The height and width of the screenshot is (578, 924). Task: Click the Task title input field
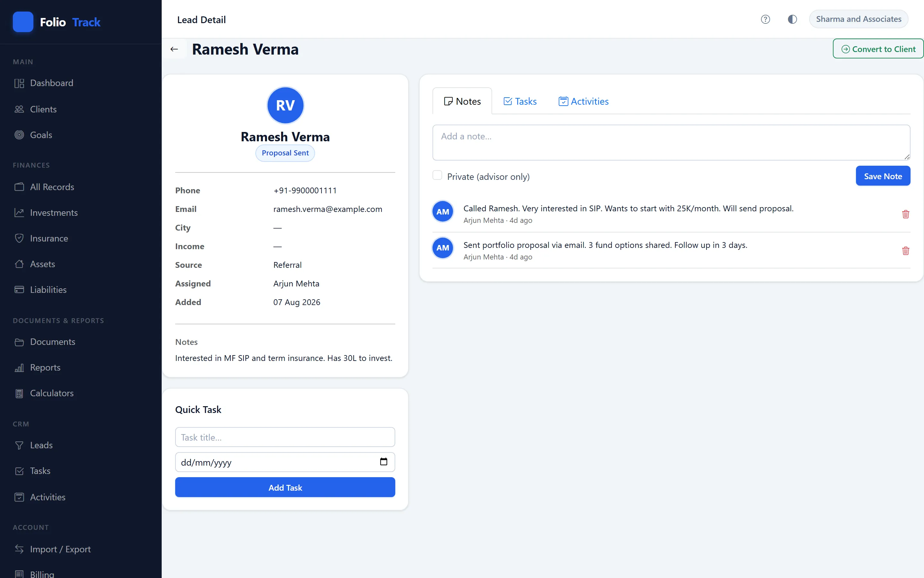(x=285, y=437)
